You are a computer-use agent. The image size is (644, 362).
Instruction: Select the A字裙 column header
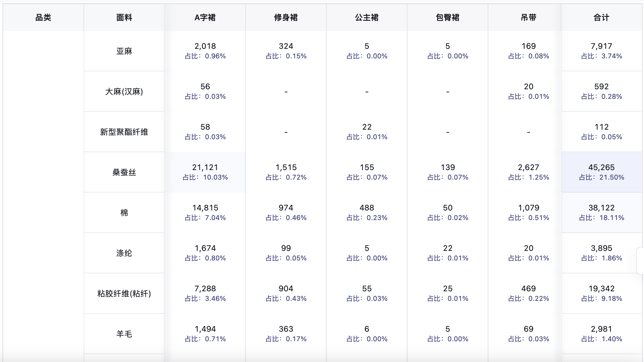click(205, 17)
